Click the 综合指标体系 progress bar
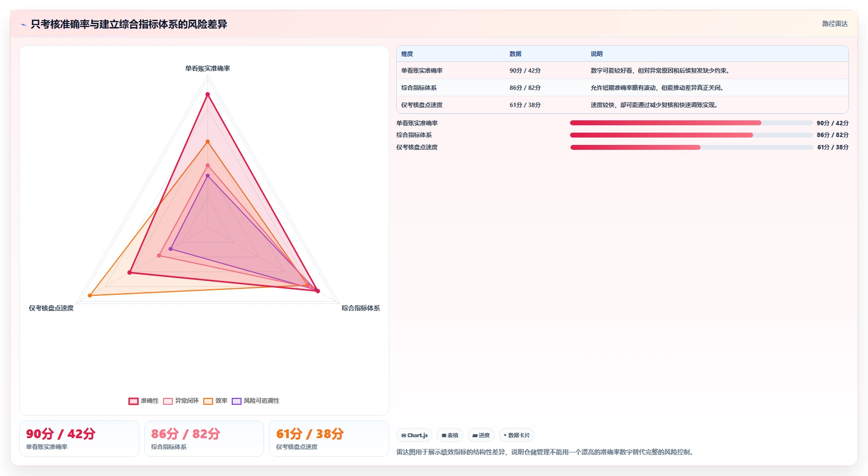 [x=691, y=135]
